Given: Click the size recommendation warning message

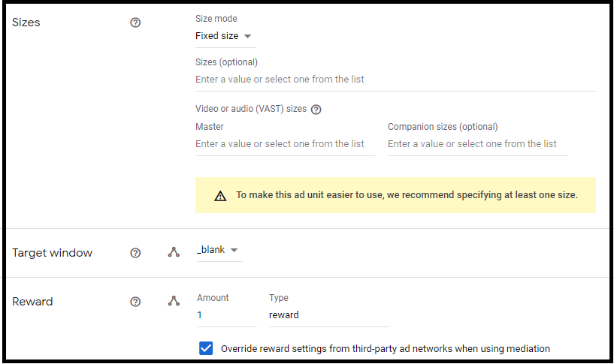Looking at the screenshot, I should 407,195.
